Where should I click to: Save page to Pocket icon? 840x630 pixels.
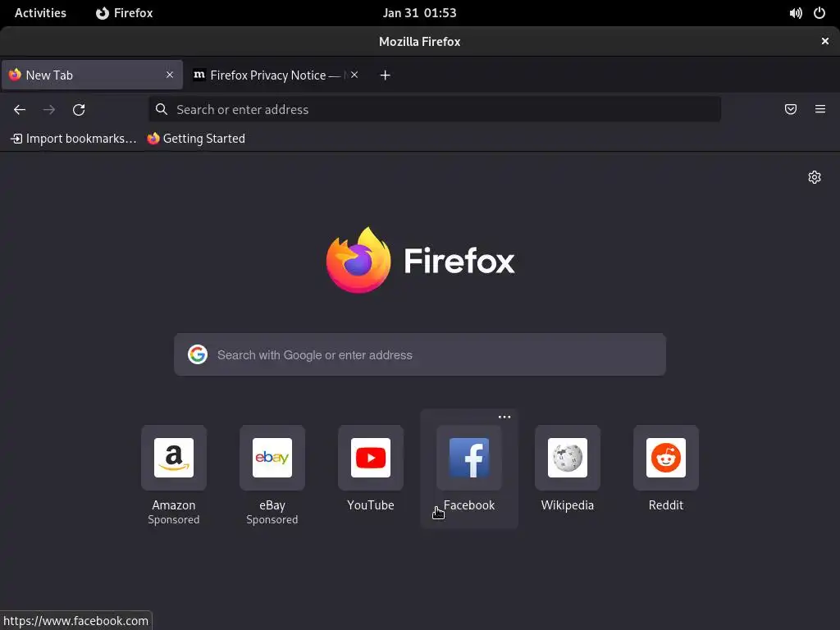point(791,109)
